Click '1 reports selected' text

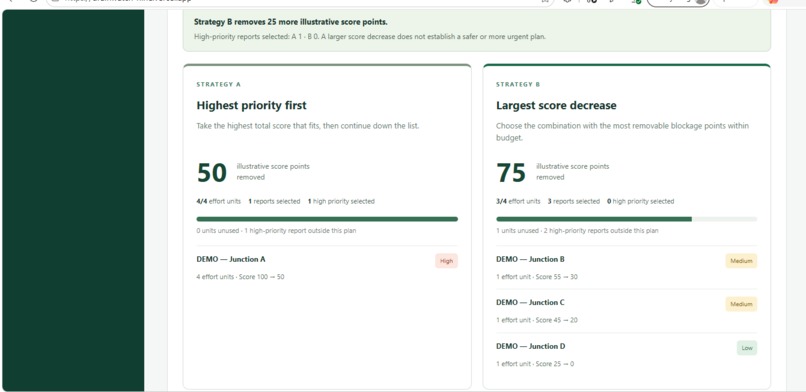point(274,201)
